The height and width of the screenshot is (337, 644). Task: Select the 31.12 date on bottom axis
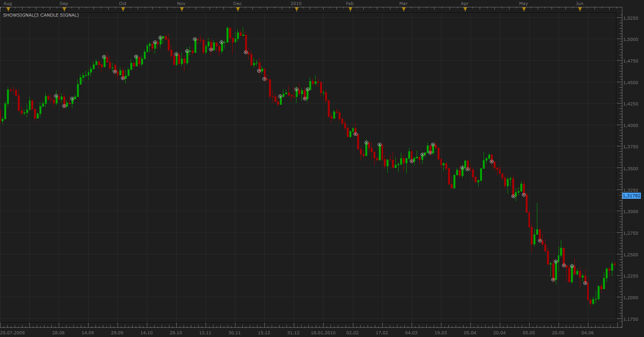tap(293, 333)
